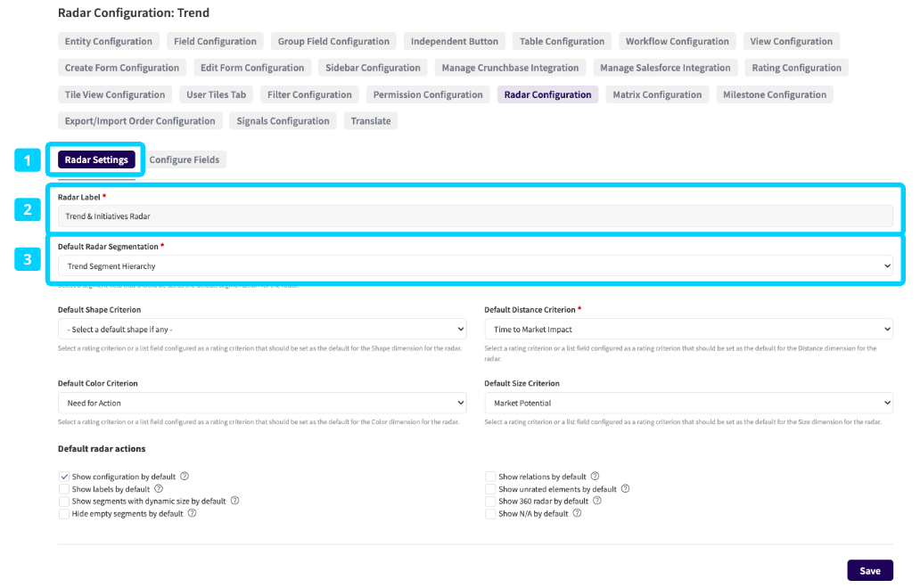Open the Matrix Configuration tab
Image resolution: width=920 pixels, height=588 pixels.
[x=657, y=94]
